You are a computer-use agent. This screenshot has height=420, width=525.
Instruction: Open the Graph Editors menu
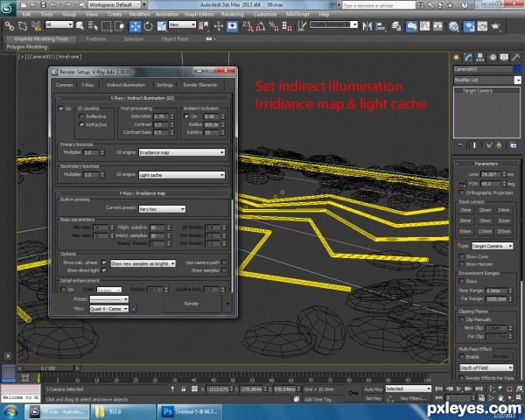point(199,14)
